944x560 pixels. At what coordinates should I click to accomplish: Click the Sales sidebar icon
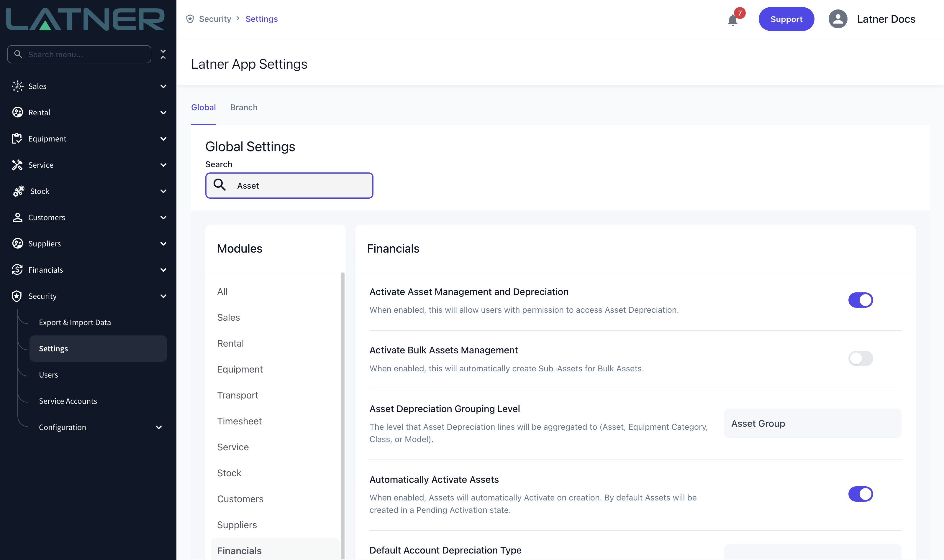point(17,86)
